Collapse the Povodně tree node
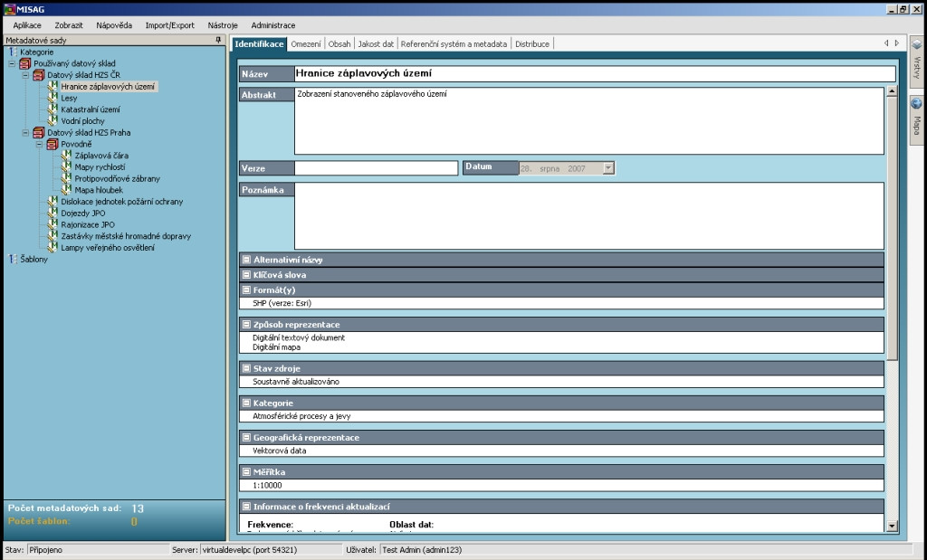The height and width of the screenshot is (560, 927). tap(39, 144)
